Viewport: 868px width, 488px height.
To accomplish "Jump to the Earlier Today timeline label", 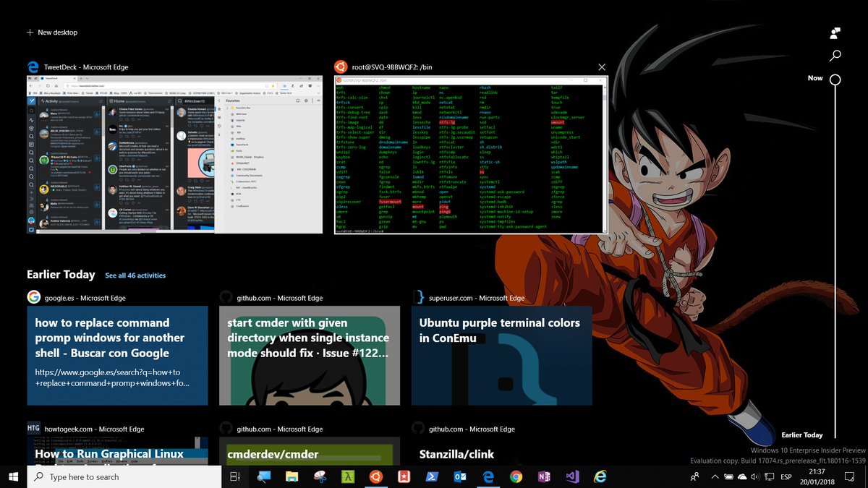I will coord(802,435).
